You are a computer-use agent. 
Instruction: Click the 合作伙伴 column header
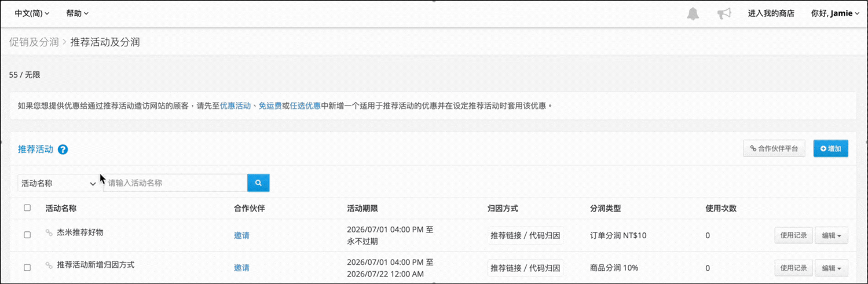[249, 208]
